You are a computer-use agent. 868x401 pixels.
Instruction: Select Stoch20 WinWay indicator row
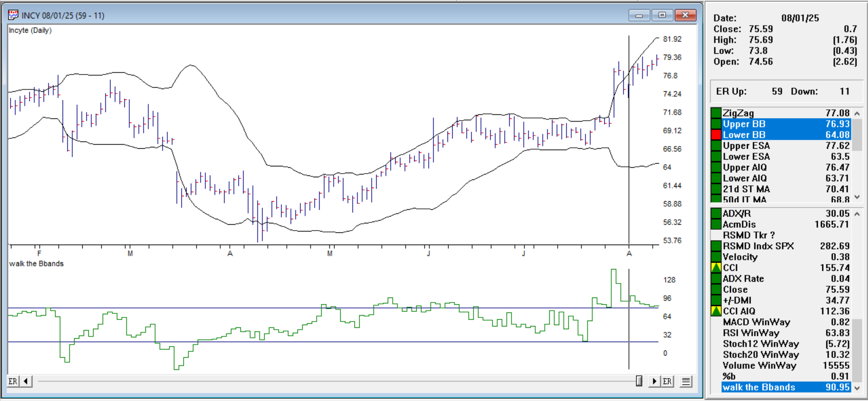tap(786, 354)
